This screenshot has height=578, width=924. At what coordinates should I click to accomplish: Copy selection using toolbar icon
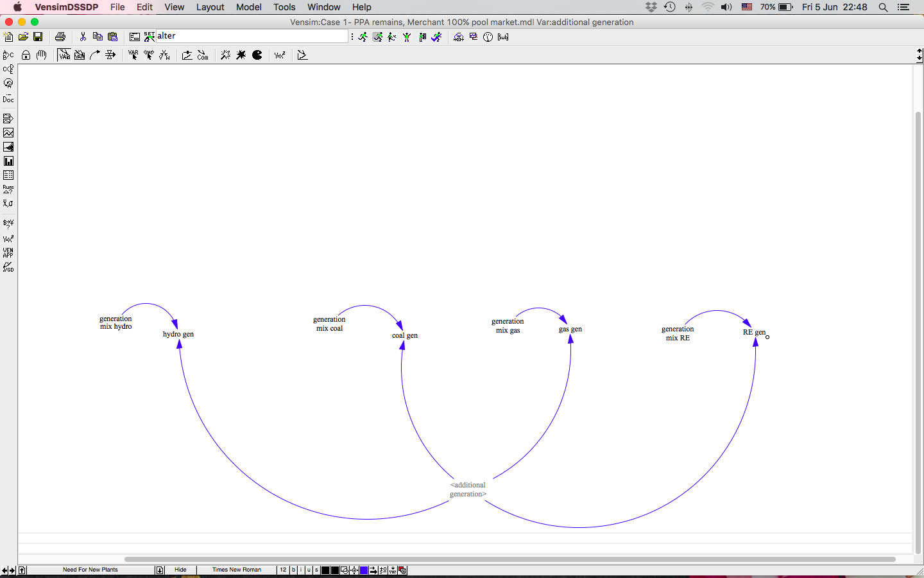(98, 37)
